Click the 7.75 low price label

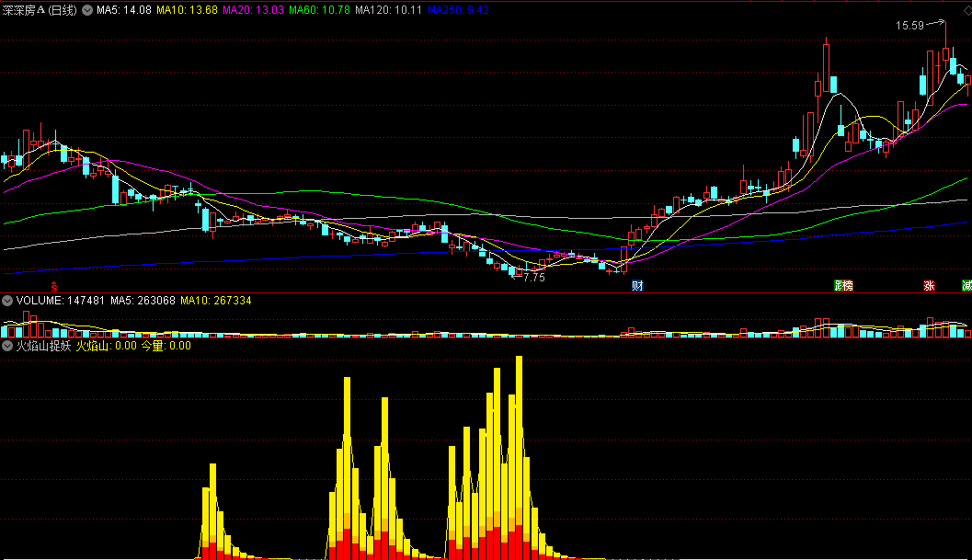pyautogui.click(x=533, y=277)
